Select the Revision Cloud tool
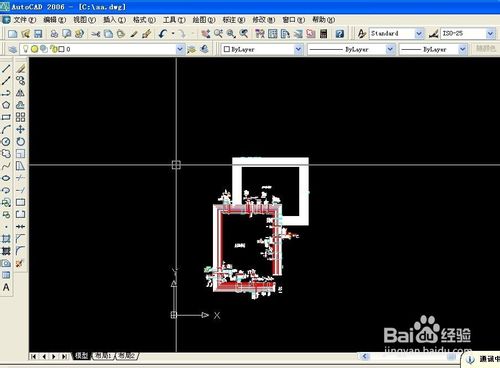 6,154
